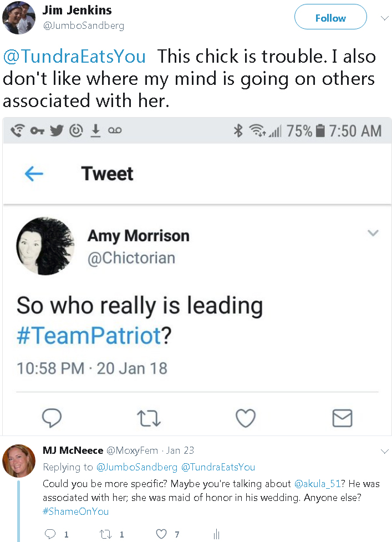Like MJ McNeece's reply with the heart
This screenshot has height=542, width=392.
[x=161, y=534]
